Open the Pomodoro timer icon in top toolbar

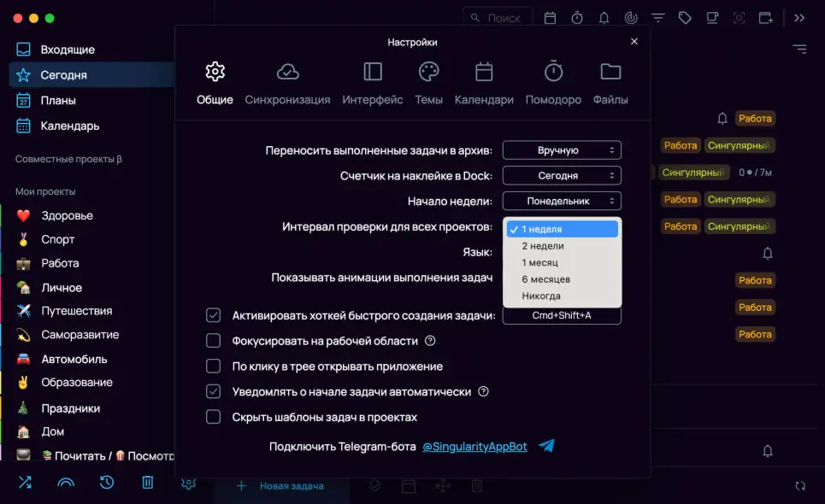click(577, 17)
